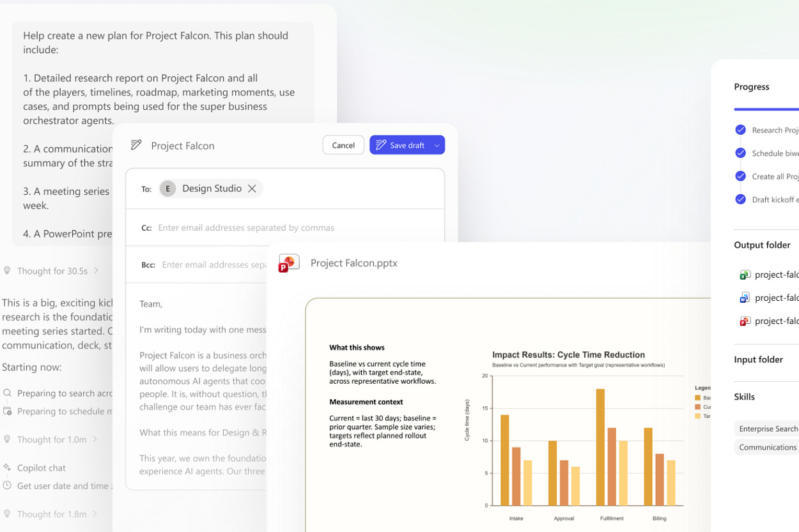Click the Word file icon in Output folder
Image resolution: width=799 pixels, height=532 pixels.
745,298
